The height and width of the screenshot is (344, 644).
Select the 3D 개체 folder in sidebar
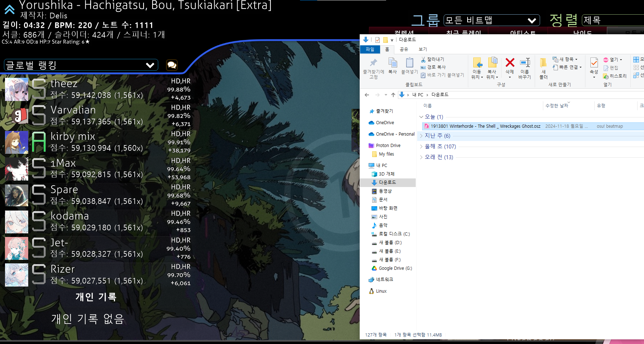383,174
